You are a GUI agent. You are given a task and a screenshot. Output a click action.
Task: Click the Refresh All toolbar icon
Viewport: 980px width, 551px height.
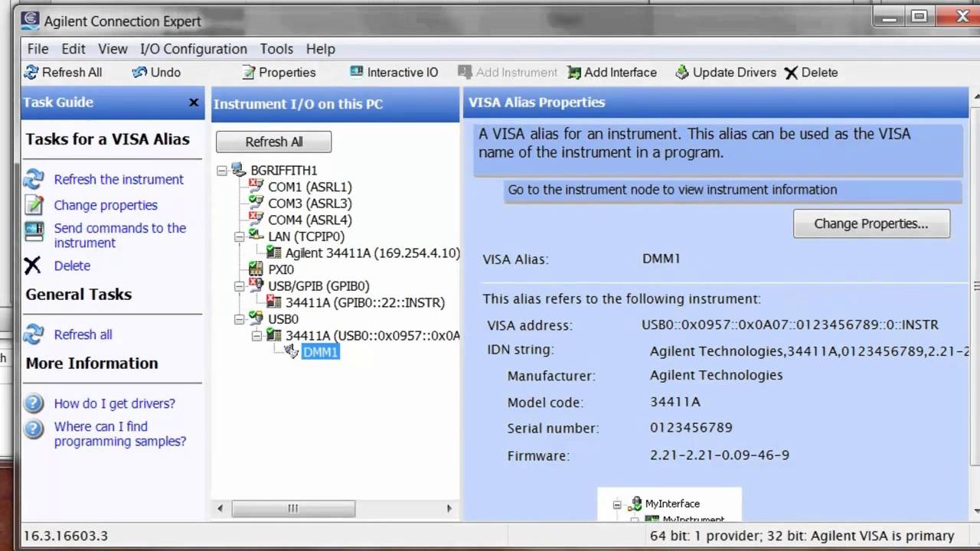(x=31, y=72)
